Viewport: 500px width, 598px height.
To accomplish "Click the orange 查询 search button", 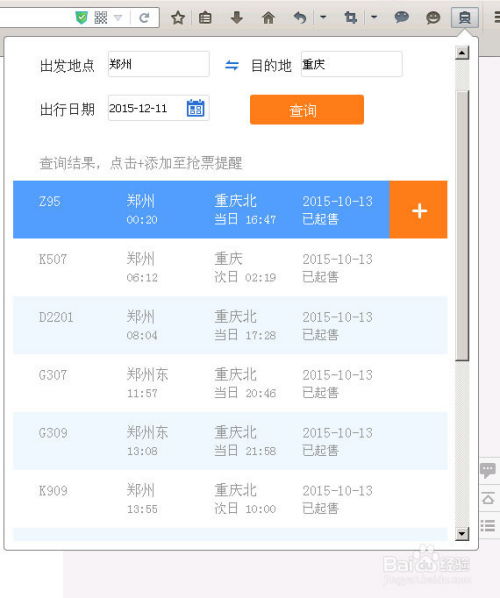I will 307,110.
